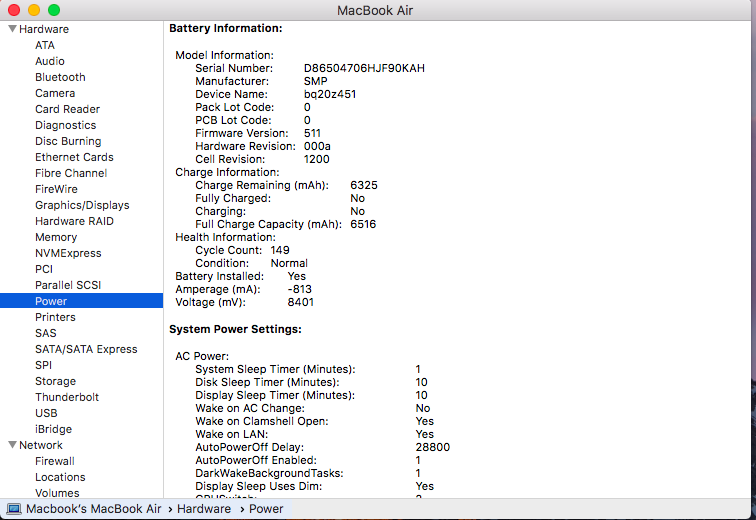Click MacBook's MacBook Air path item
756x520 pixels.
tap(95, 509)
